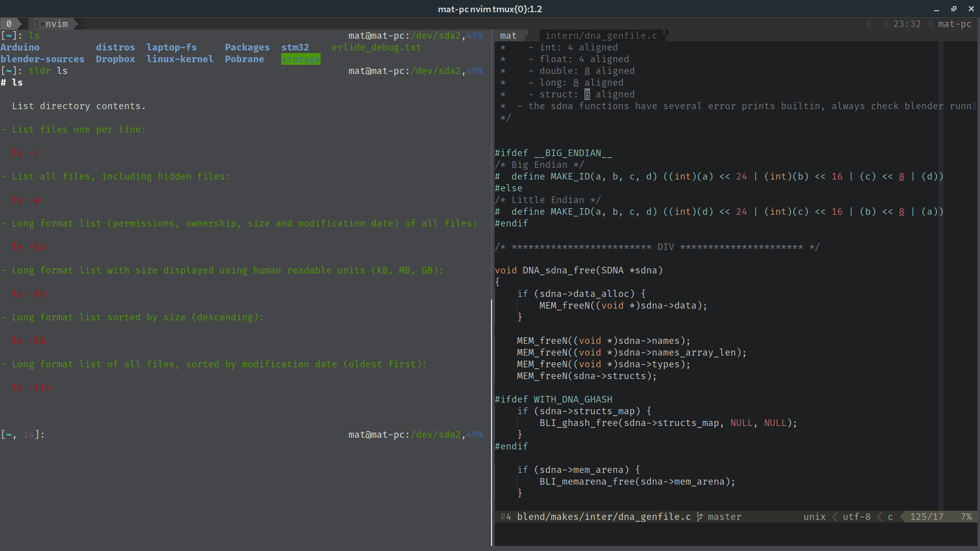Open the intern/dna_genfile.c buffer label
This screenshot has width=980, height=551.
[x=601, y=35]
